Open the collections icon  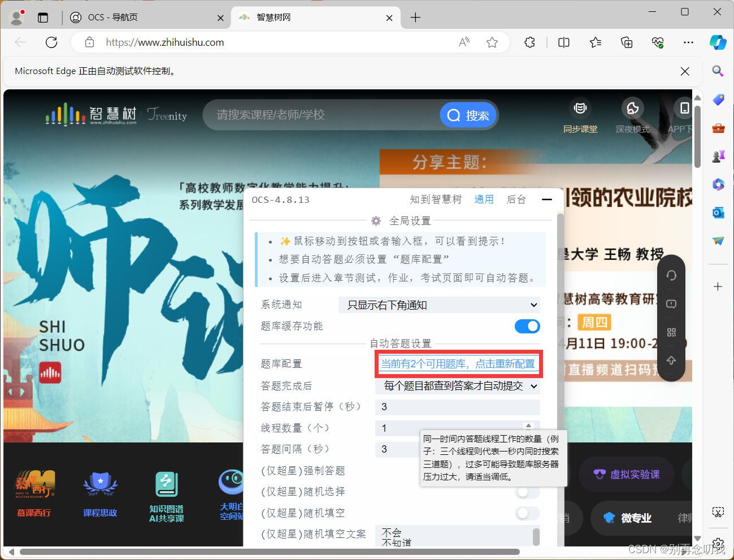(627, 42)
